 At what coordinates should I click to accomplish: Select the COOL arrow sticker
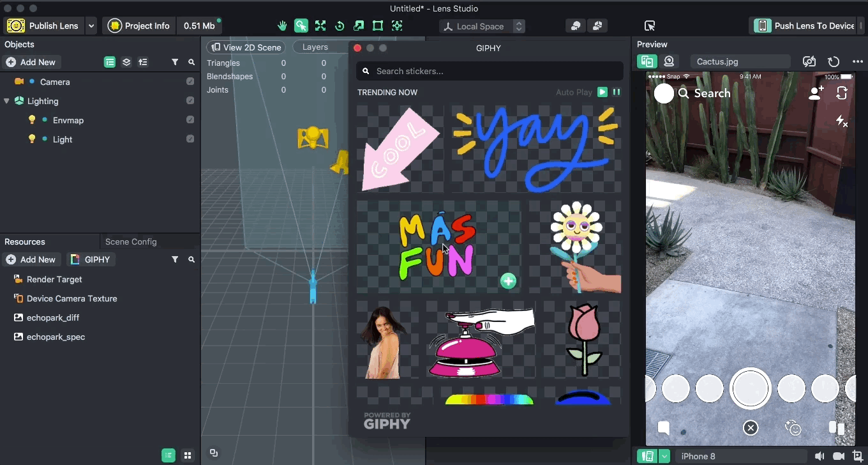[x=400, y=149]
